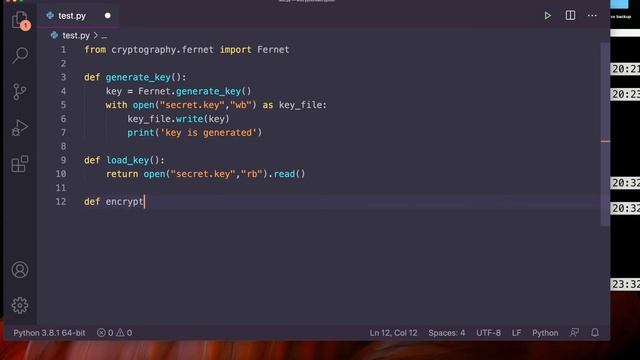Click Ln 12, Col 12 status item
640x360 pixels.
393,333
